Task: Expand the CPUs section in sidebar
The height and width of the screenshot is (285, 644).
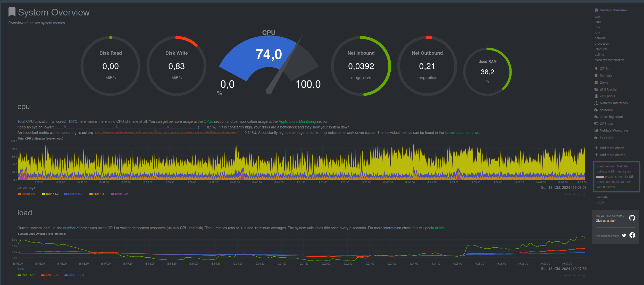Action: (x=604, y=69)
